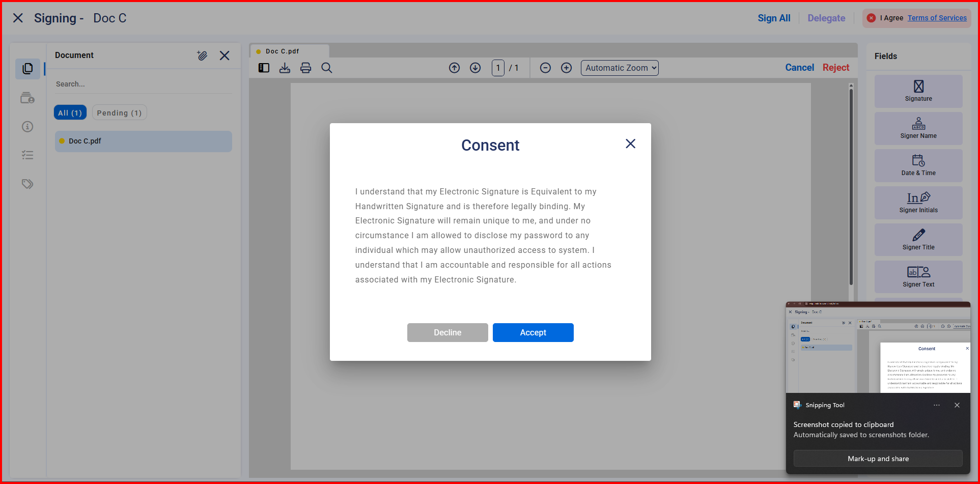Click the Accept button in Consent dialog
The width and height of the screenshot is (980, 484).
click(533, 332)
